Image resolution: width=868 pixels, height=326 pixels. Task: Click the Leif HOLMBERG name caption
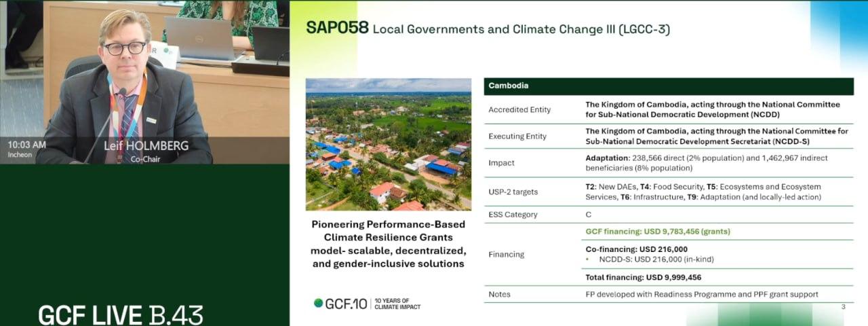145,146
